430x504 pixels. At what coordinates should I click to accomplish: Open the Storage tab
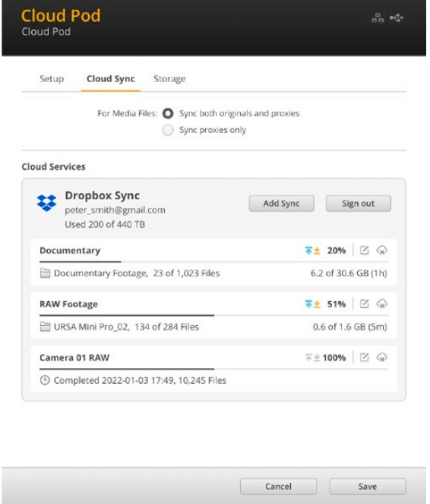point(170,79)
